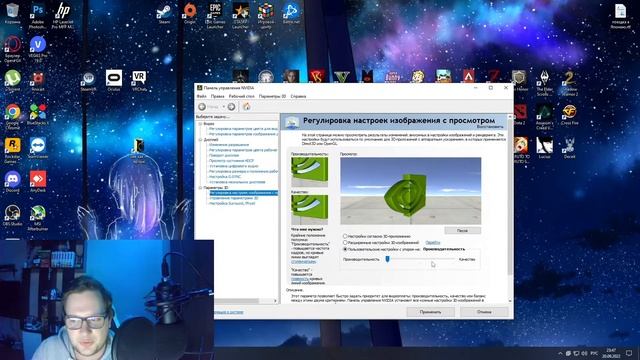Click the main panel vertical scrollbar

pos(510,208)
